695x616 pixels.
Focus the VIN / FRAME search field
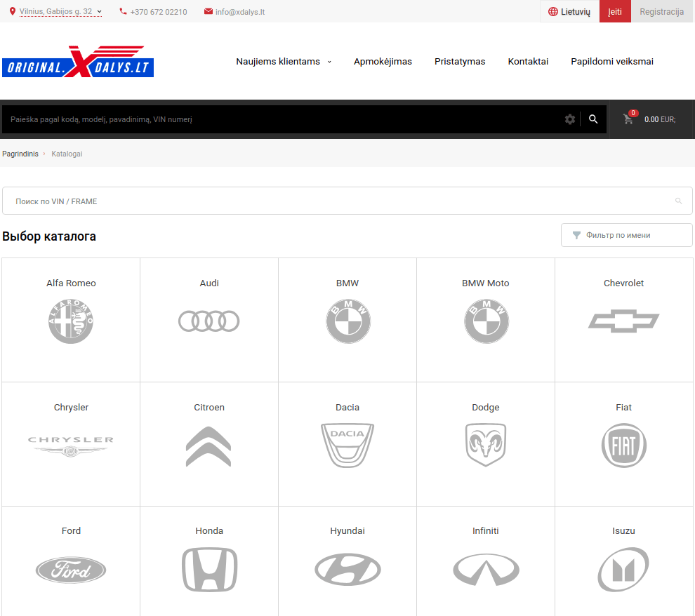tap(337, 201)
